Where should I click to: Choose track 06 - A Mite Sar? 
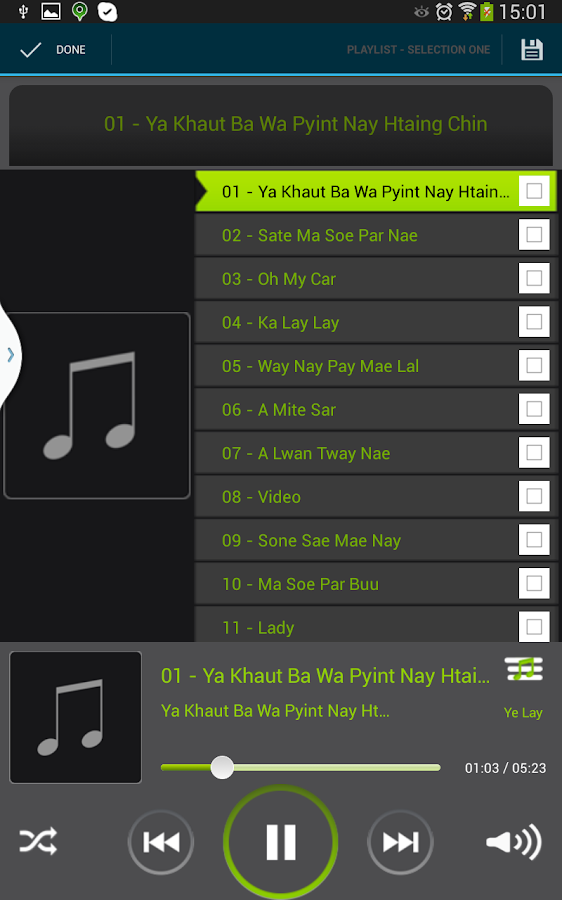[x=356, y=409]
